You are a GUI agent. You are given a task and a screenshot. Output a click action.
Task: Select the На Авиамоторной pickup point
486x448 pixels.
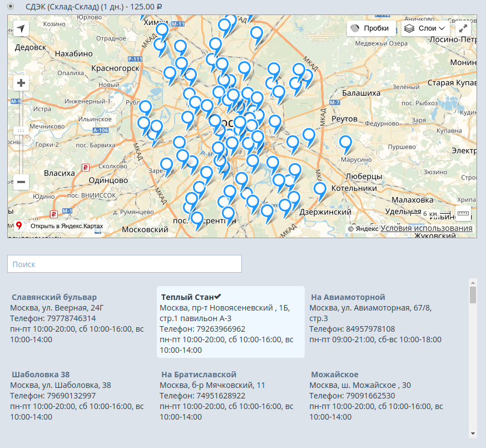[x=348, y=297]
